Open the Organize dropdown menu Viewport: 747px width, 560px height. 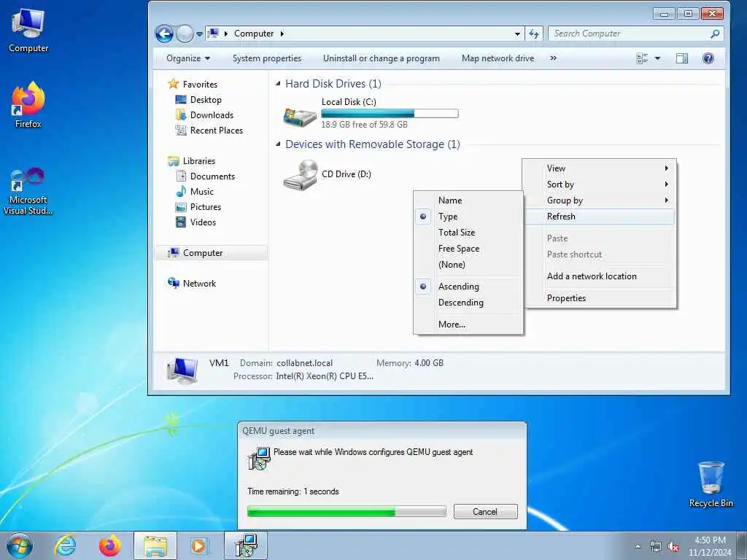tap(187, 58)
